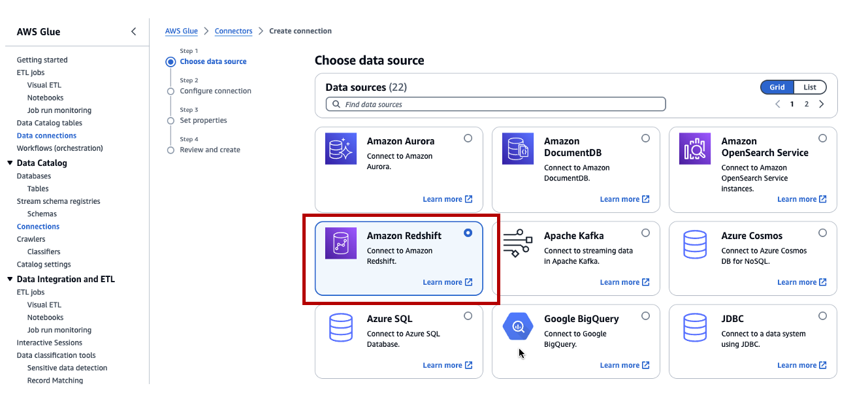Open Interactive Sessions in sidebar
This screenshot has height=405, width=868.
[x=50, y=342]
